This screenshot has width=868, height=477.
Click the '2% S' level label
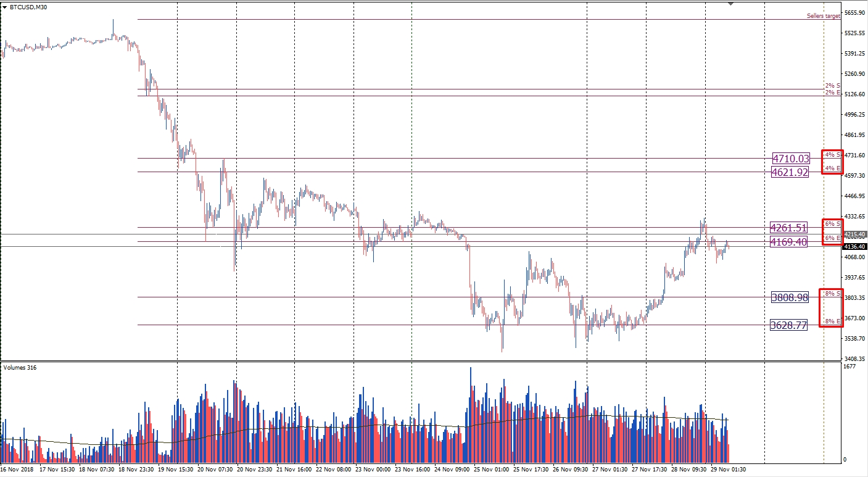833,86
